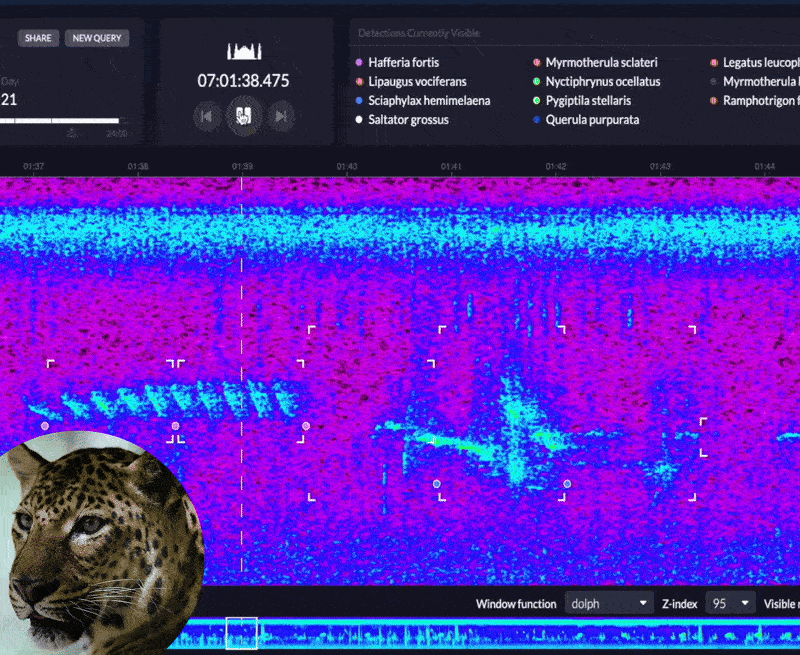
Task: Click the histogram icon above the timestamp
Action: click(244, 51)
